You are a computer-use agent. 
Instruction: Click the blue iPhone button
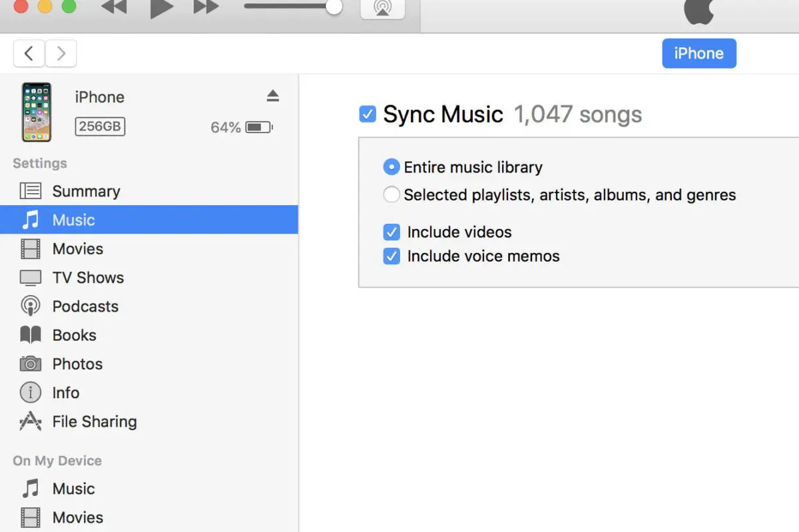point(699,53)
